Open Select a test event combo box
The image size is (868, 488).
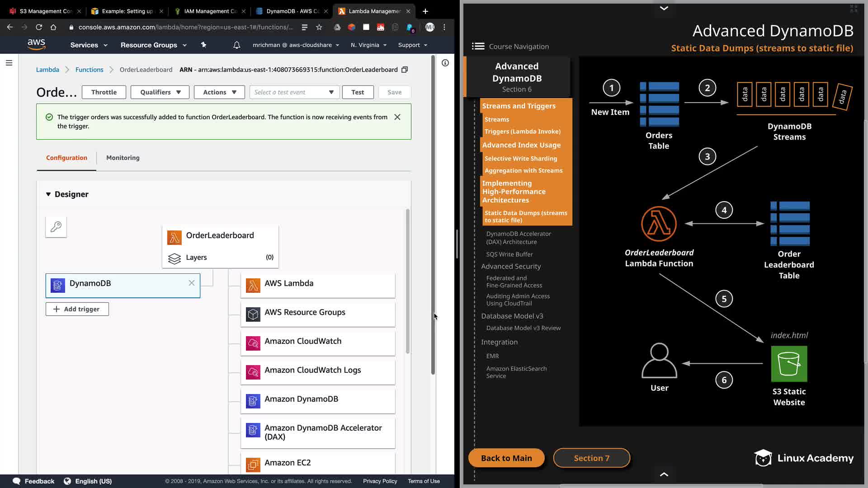click(294, 92)
